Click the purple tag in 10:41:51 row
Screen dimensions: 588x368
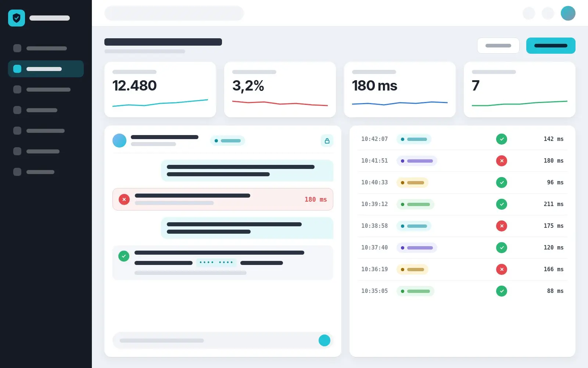pyautogui.click(x=417, y=161)
